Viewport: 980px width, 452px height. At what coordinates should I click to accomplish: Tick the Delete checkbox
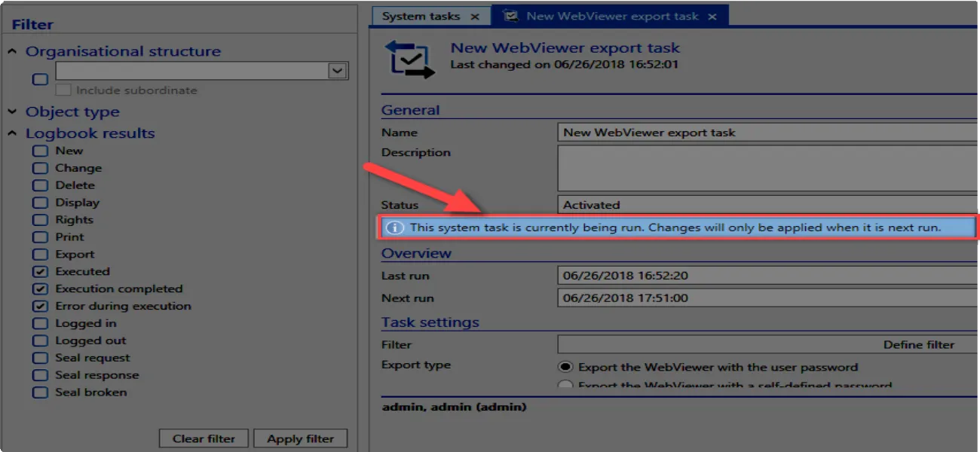point(40,185)
